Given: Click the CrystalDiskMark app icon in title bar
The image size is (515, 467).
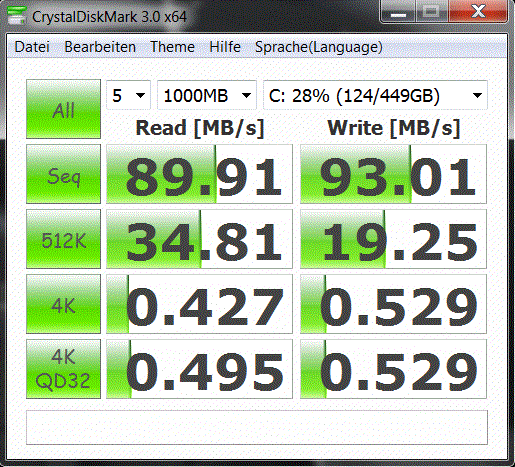Looking at the screenshot, I should [x=17, y=15].
